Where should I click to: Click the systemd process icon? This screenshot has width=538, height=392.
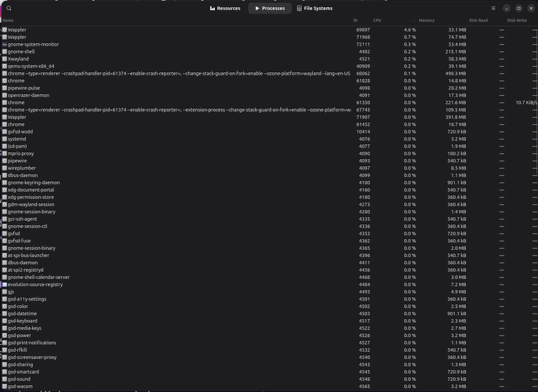[x=4, y=139]
